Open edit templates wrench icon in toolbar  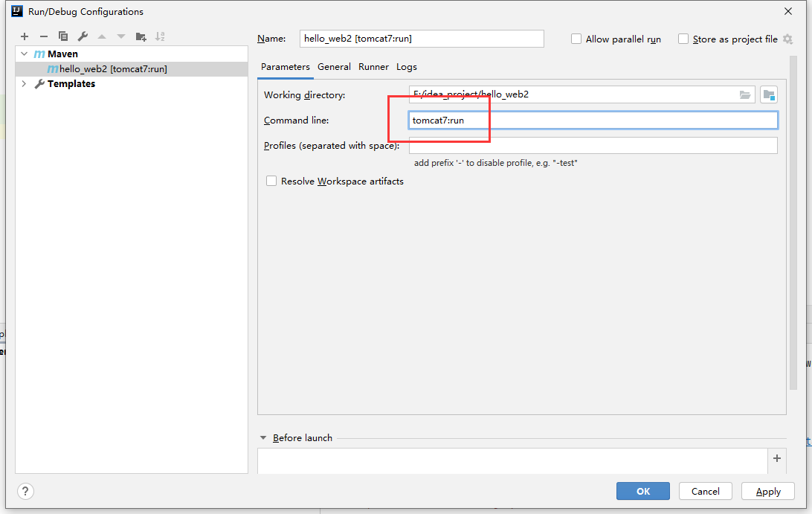point(83,36)
